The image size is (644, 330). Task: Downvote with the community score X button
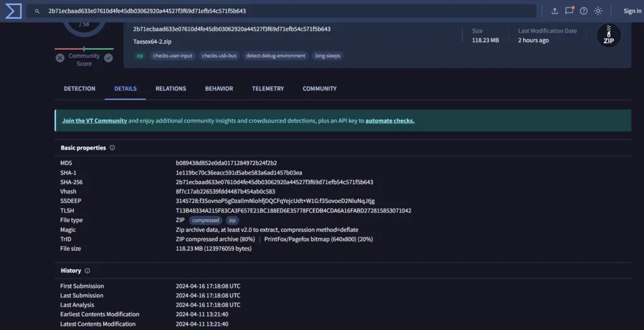(x=60, y=58)
